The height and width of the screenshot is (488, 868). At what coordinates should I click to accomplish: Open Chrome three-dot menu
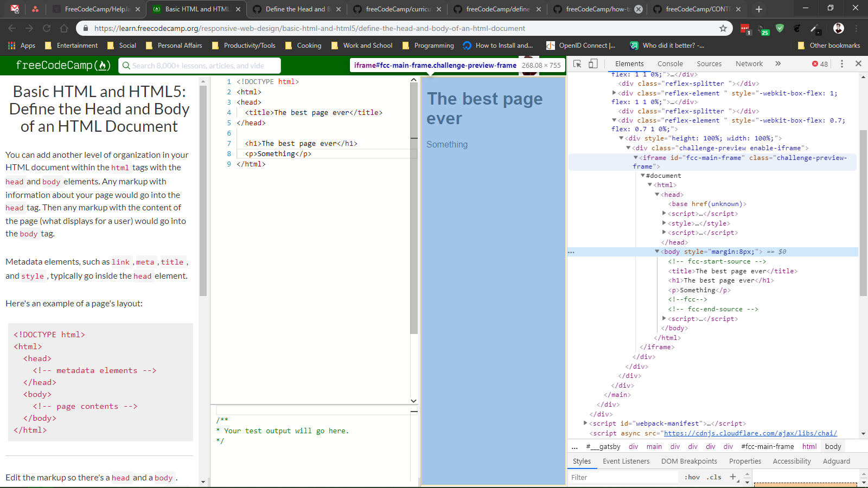tap(857, 28)
